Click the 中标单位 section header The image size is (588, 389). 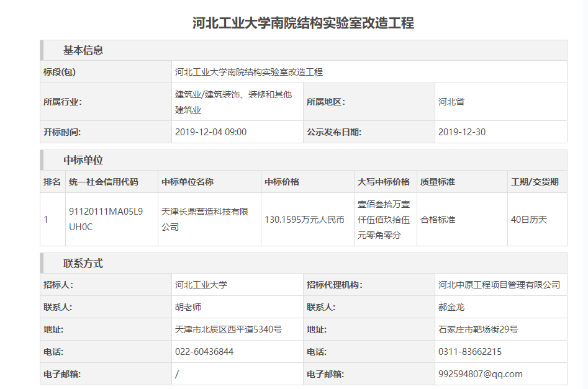83,160
